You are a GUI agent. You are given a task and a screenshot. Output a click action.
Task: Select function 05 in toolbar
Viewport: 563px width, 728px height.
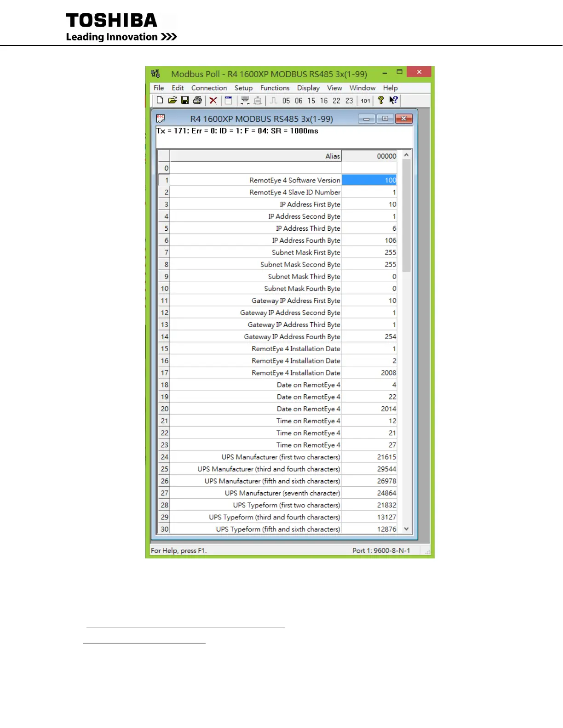[x=286, y=101]
